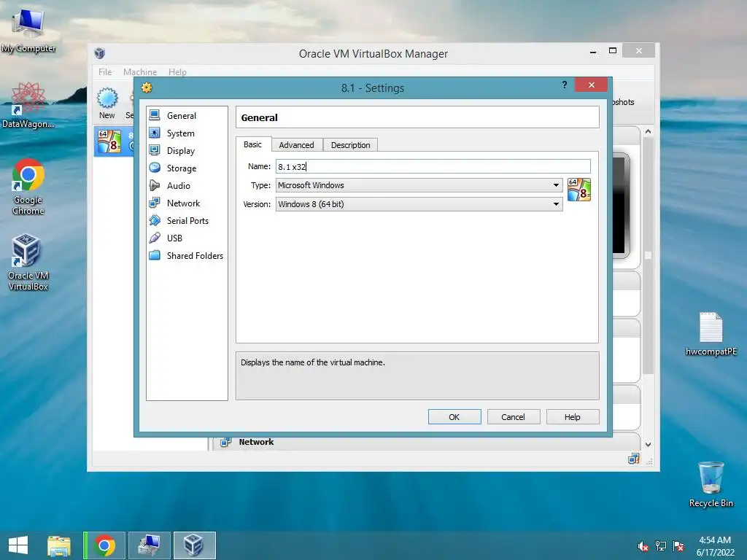Image resolution: width=747 pixels, height=560 pixels.
Task: Click the Chrome taskbar icon
Action: click(104, 545)
